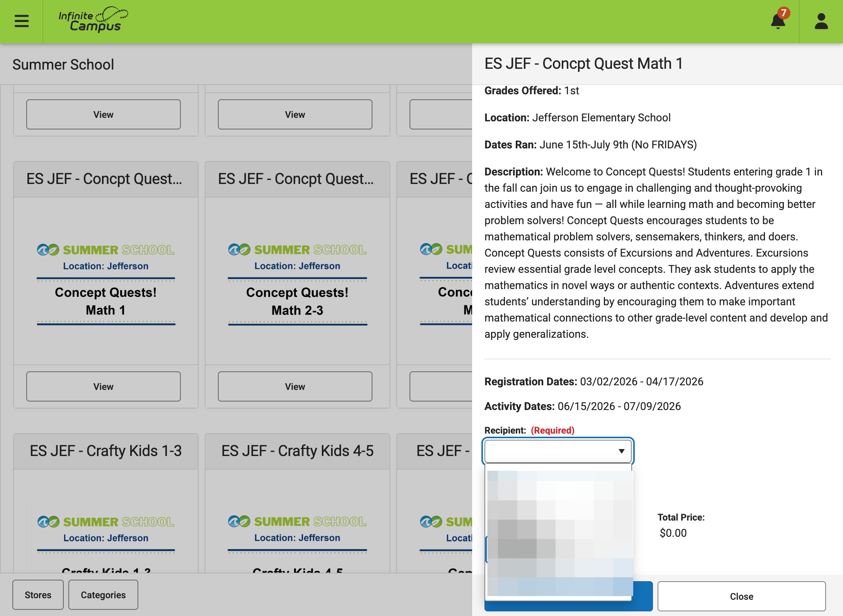The image size is (843, 616).
Task: Click the Infinite Campus logo
Action: [93, 19]
